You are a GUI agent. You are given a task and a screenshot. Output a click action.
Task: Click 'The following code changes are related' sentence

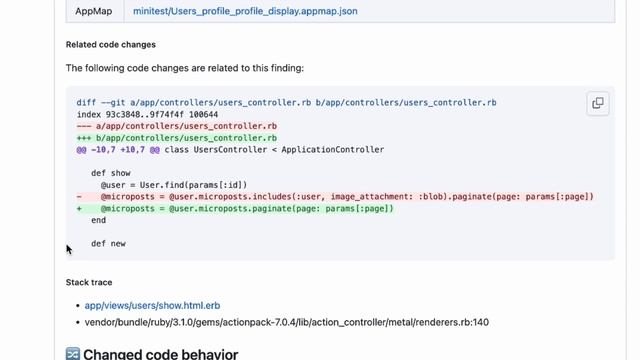tap(185, 68)
